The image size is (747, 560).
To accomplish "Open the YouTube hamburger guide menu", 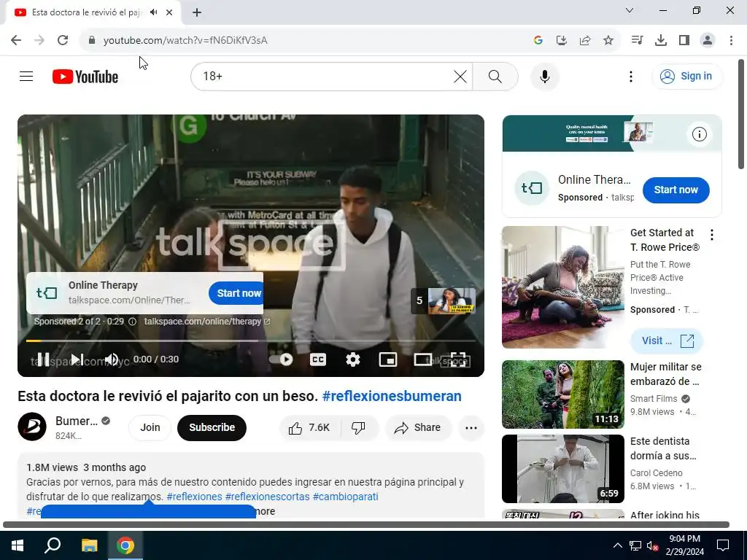I will (26, 76).
